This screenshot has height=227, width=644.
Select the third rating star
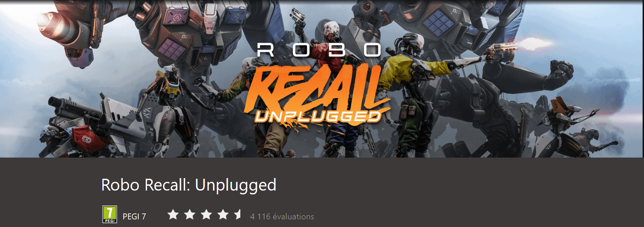pos(206,215)
